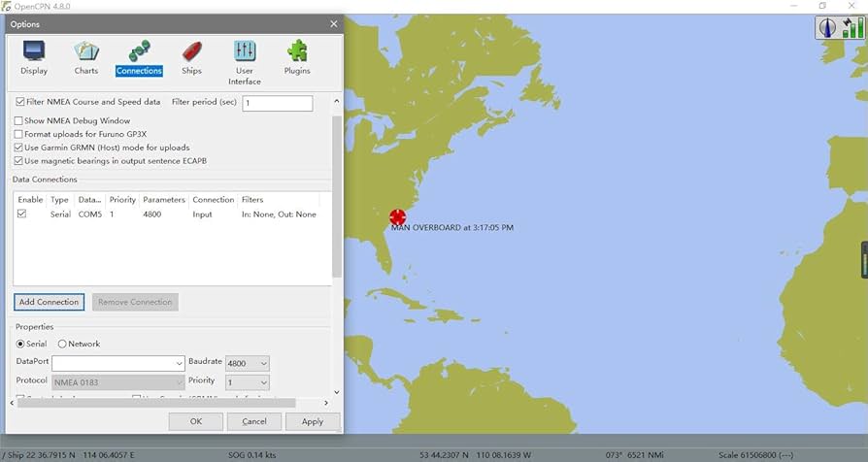868x462 pixels.
Task: Open the Priority dropdown
Action: pos(248,382)
